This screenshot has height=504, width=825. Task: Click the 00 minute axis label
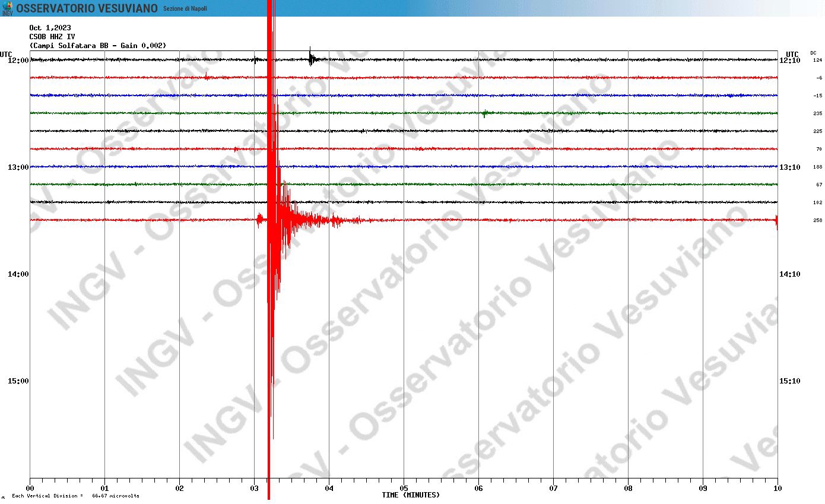coord(30,489)
